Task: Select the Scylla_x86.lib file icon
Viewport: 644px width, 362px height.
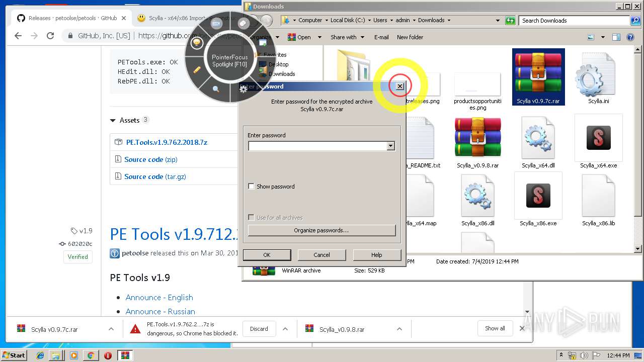Action: tap(599, 196)
